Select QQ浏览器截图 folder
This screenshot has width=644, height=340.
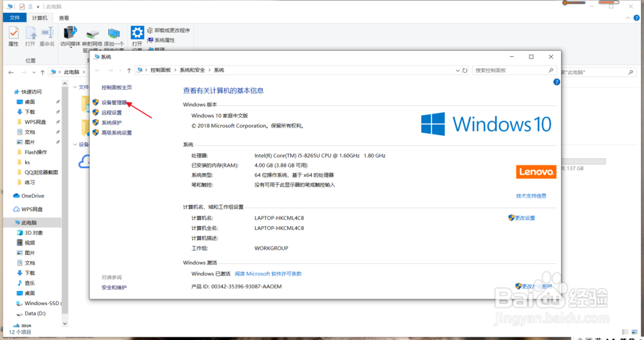coord(41,173)
